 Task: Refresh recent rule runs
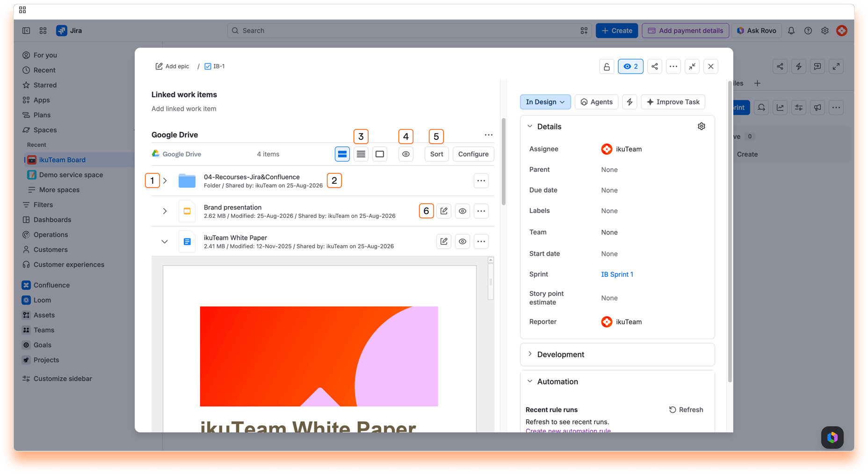coord(686,409)
